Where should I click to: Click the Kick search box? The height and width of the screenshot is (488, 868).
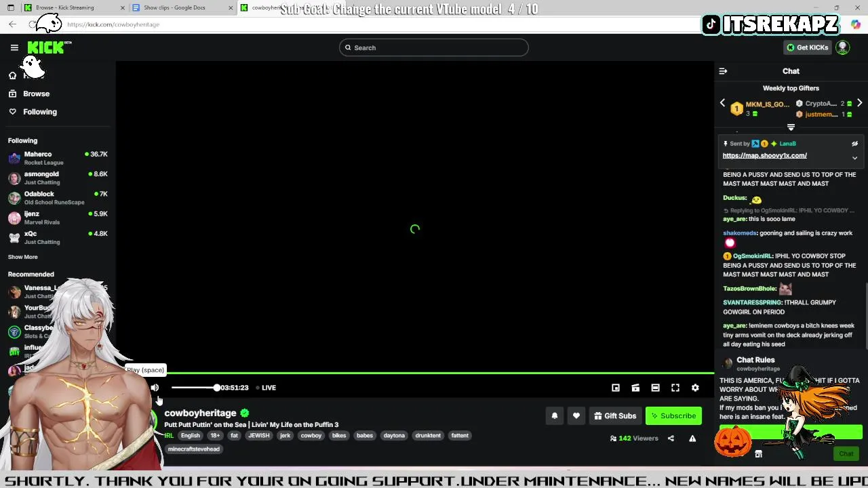tap(434, 47)
